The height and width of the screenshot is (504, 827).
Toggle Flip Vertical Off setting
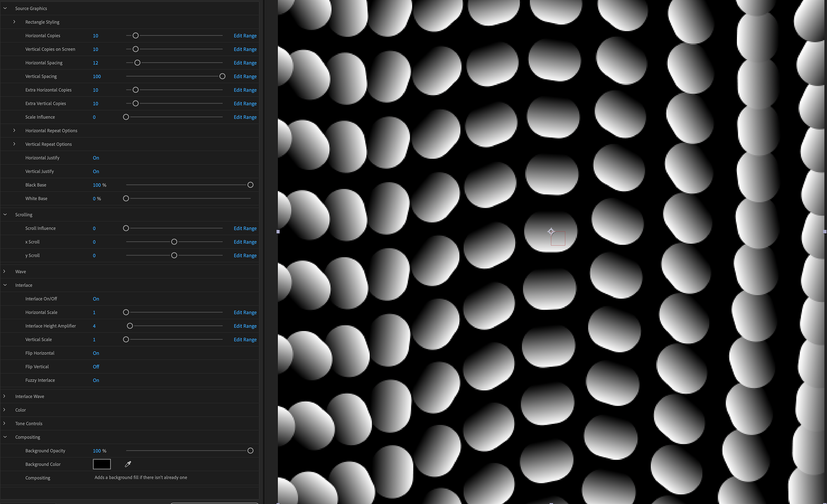pos(96,367)
